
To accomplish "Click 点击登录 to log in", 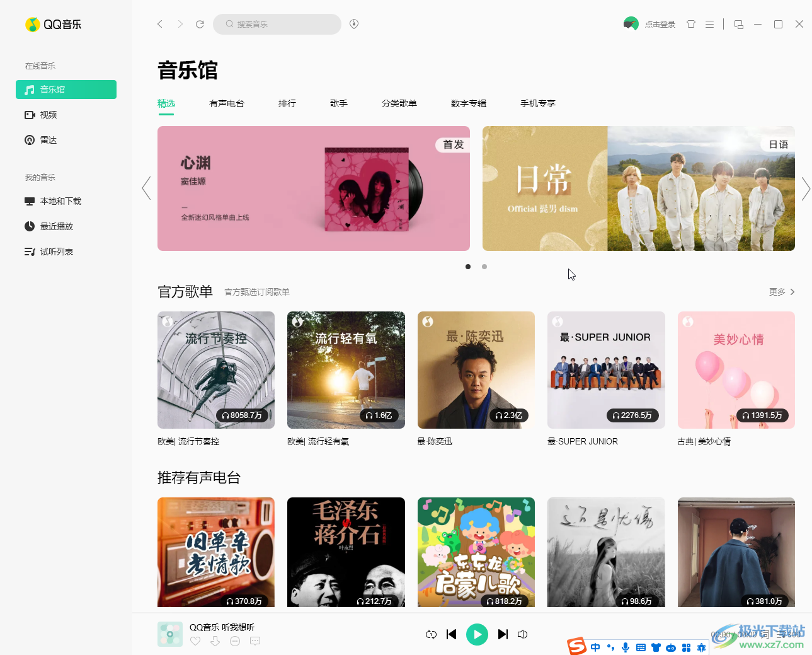I will click(660, 24).
